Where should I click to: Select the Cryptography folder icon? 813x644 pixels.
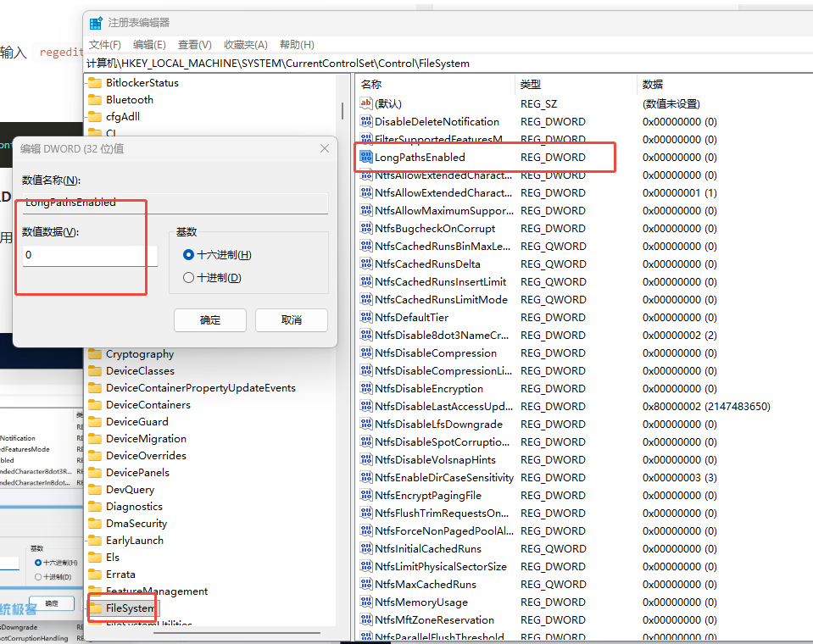pos(94,354)
